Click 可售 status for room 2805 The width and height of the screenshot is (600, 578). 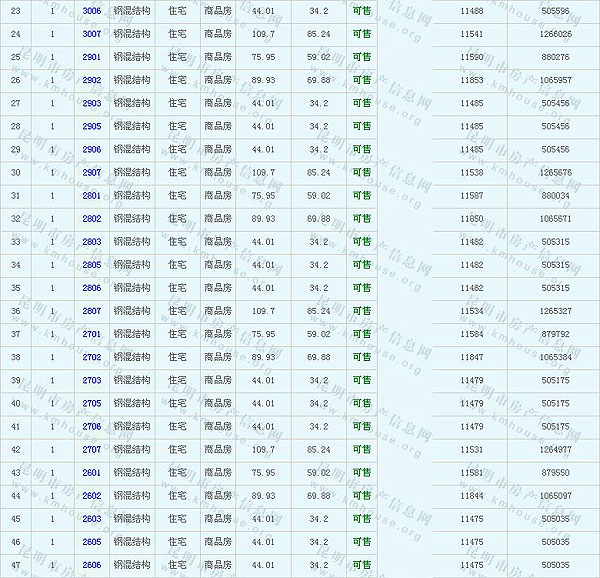[x=361, y=265]
